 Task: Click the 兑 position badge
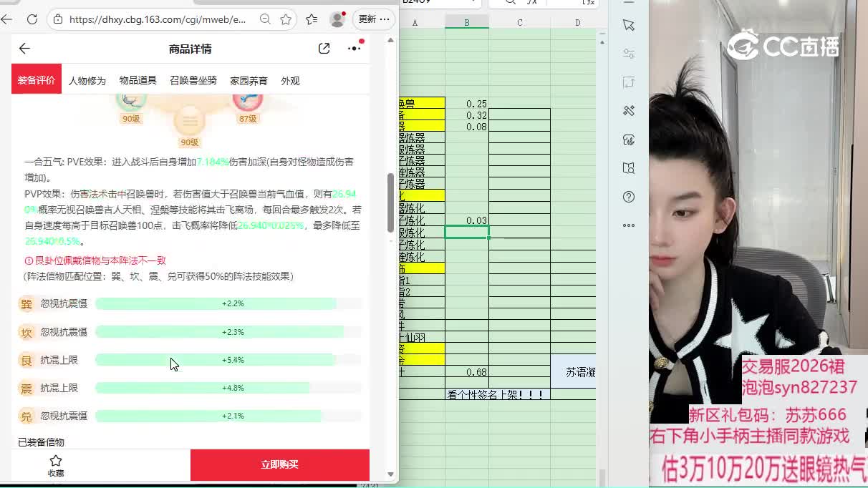pos(26,416)
